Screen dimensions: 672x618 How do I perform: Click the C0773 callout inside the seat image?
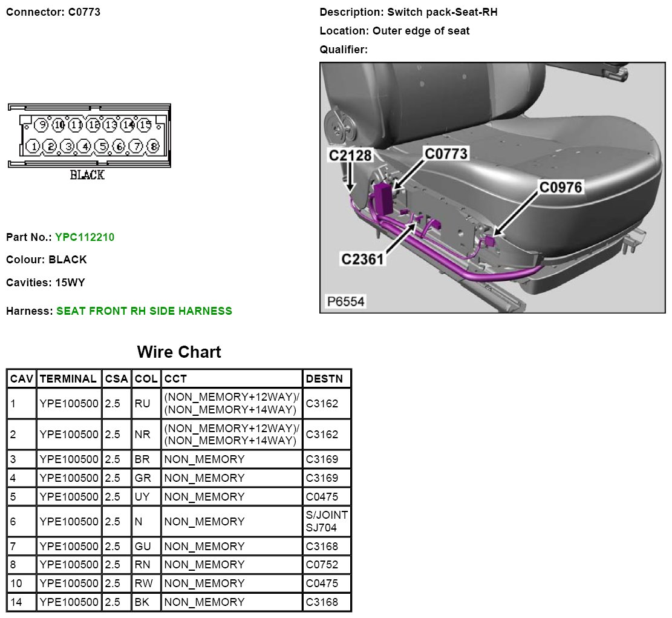446,154
